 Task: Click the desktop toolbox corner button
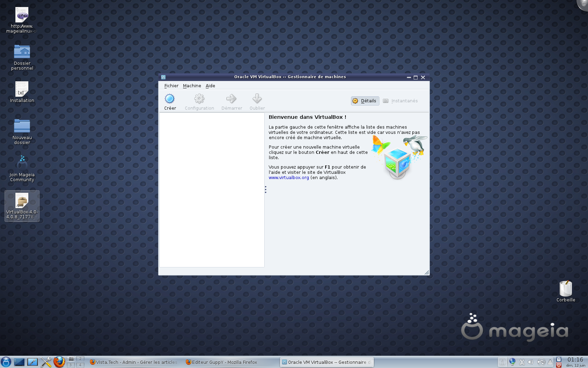point(583,4)
